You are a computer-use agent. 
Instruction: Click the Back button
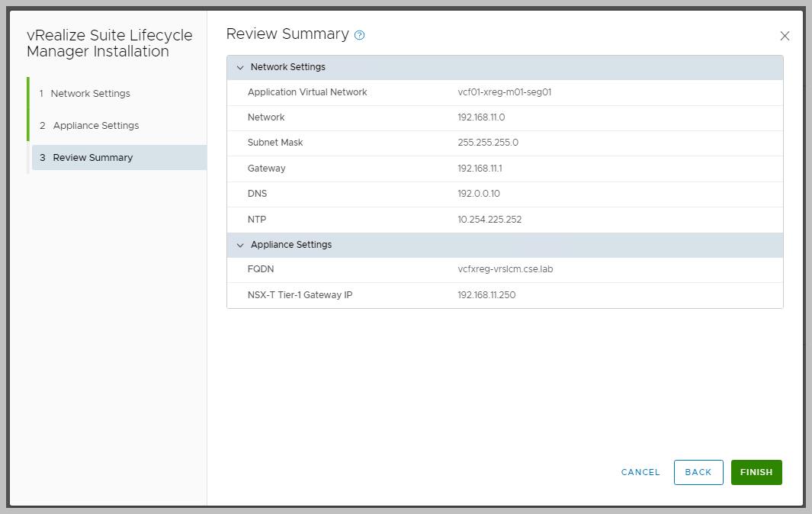(698, 472)
